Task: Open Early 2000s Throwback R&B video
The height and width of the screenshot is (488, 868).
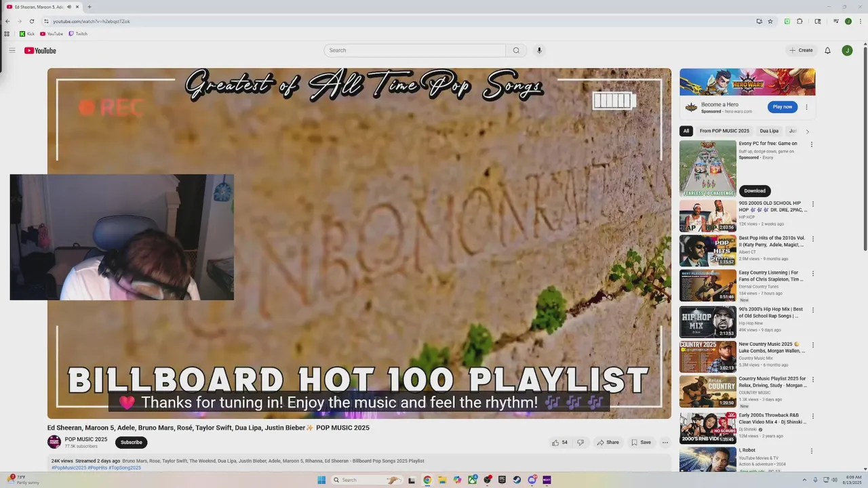Action: point(708,428)
